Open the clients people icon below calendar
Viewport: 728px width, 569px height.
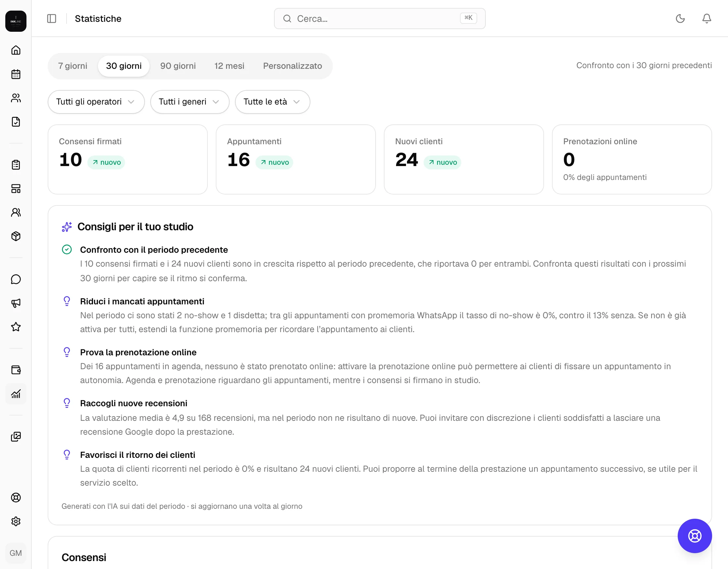[x=16, y=98]
